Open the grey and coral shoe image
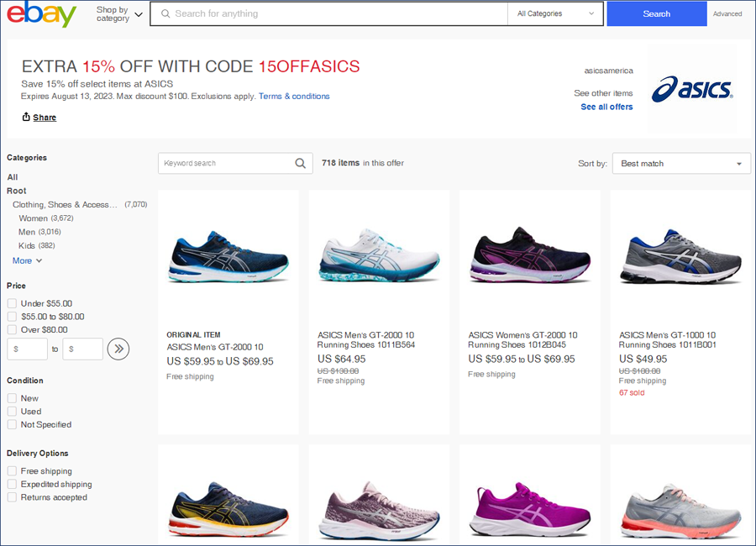Viewport: 756px width, 546px height. (x=680, y=512)
